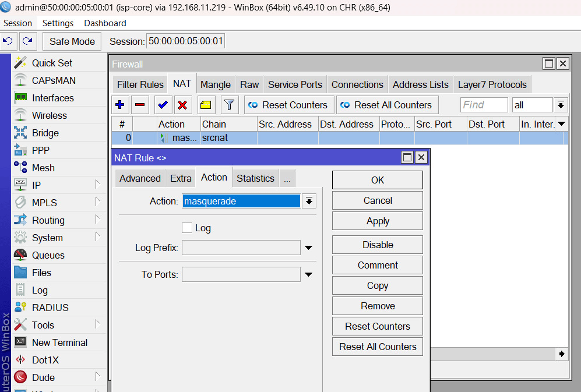Expand the Log Prefix field arrow
The width and height of the screenshot is (581, 392).
tap(309, 248)
